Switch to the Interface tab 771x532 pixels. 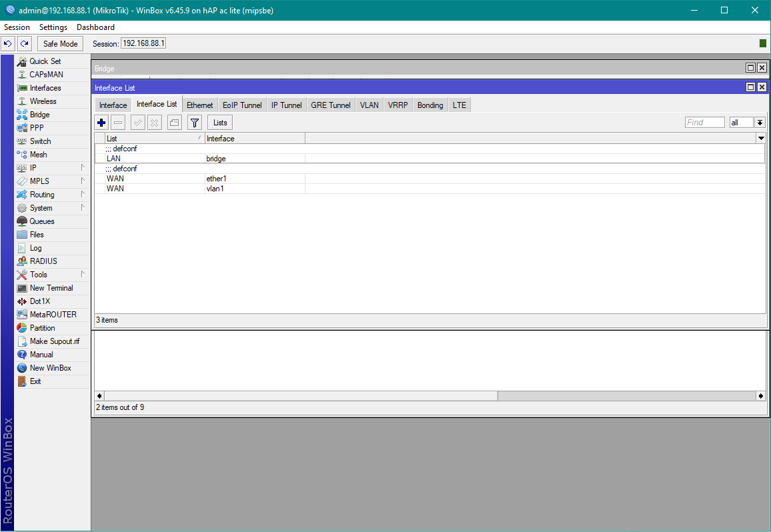click(113, 105)
